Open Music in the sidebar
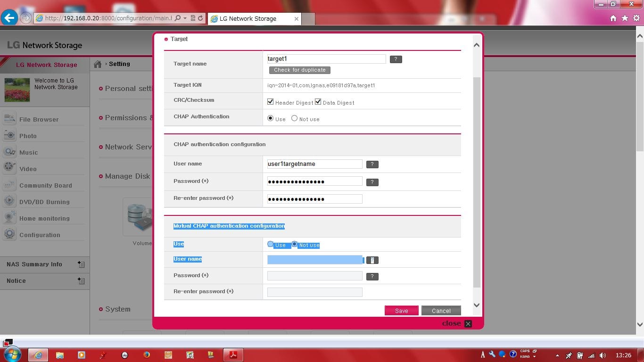This screenshot has width=644, height=362. [x=29, y=153]
